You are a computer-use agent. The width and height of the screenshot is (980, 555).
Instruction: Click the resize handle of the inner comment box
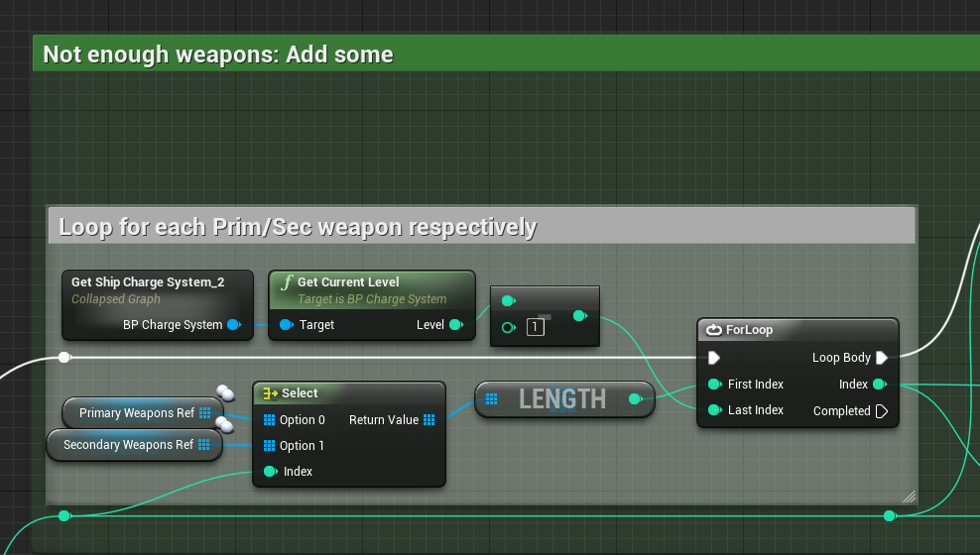pos(909,497)
